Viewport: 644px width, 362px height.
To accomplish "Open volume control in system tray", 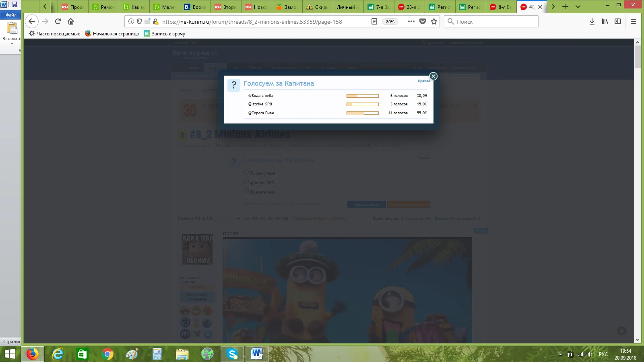I will click(x=590, y=354).
